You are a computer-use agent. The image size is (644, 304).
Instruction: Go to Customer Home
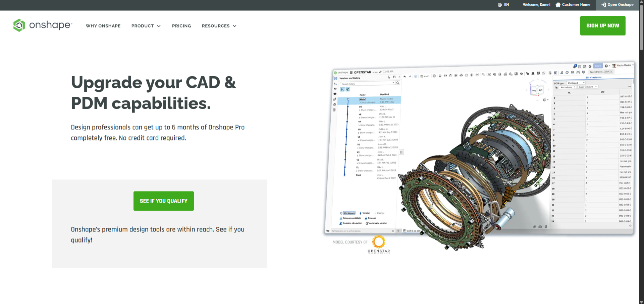[573, 5]
